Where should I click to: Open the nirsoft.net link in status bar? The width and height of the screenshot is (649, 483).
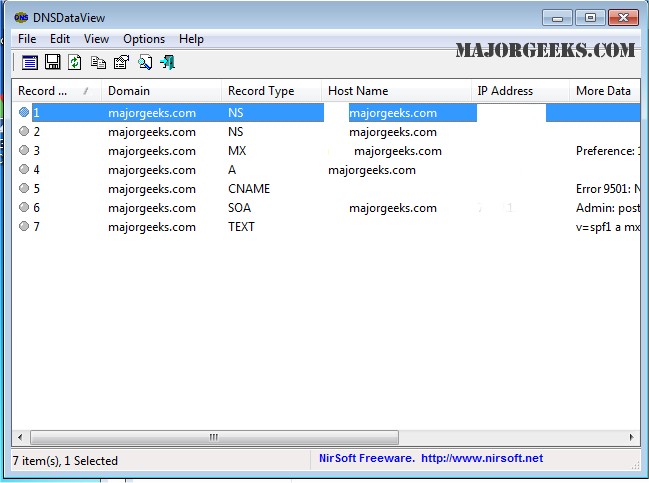pyautogui.click(x=482, y=458)
